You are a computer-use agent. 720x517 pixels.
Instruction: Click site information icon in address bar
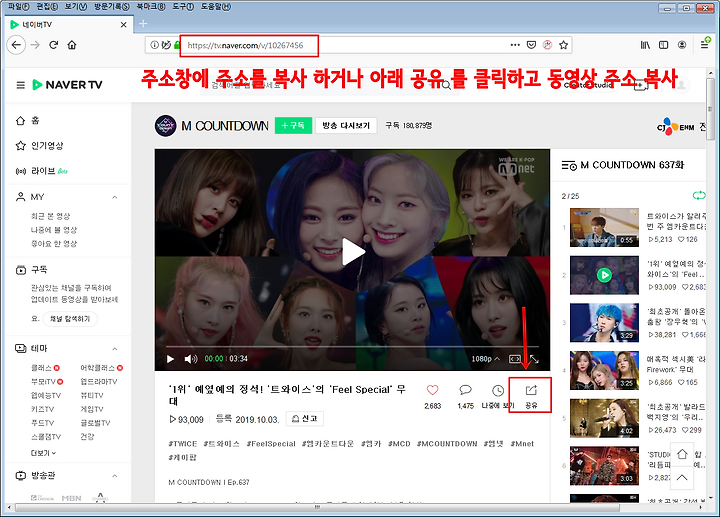(155, 45)
